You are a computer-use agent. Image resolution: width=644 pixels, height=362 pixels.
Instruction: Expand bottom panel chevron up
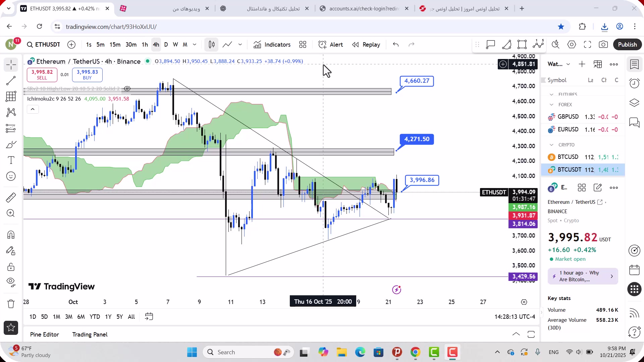[x=516, y=334]
